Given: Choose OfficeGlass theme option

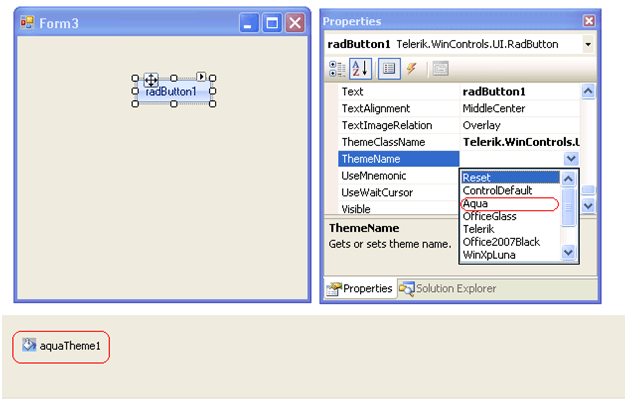Looking at the screenshot, I should pyautogui.click(x=510, y=216).
